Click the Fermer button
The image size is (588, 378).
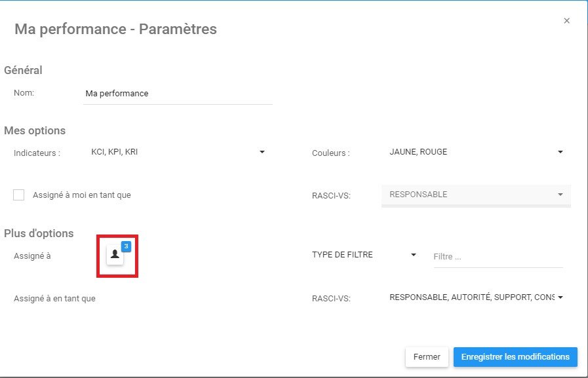pyautogui.click(x=427, y=357)
